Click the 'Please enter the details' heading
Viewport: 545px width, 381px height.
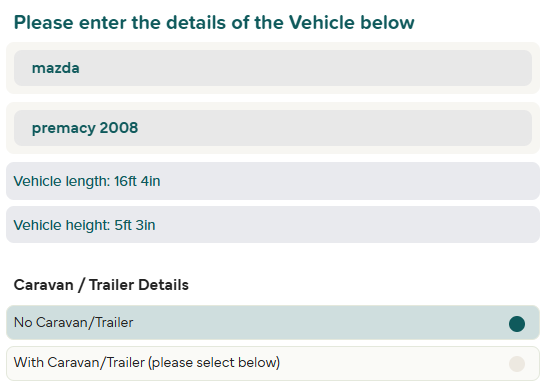(x=214, y=23)
